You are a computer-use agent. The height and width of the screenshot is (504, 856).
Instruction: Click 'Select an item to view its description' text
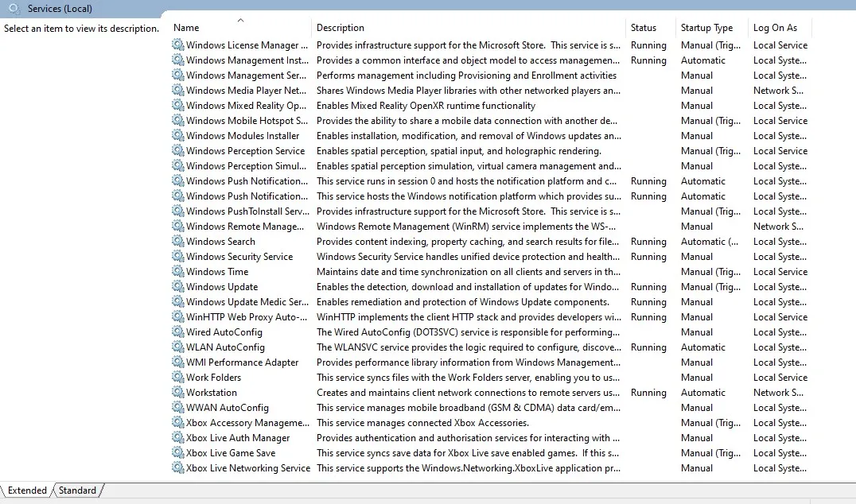[x=81, y=29]
